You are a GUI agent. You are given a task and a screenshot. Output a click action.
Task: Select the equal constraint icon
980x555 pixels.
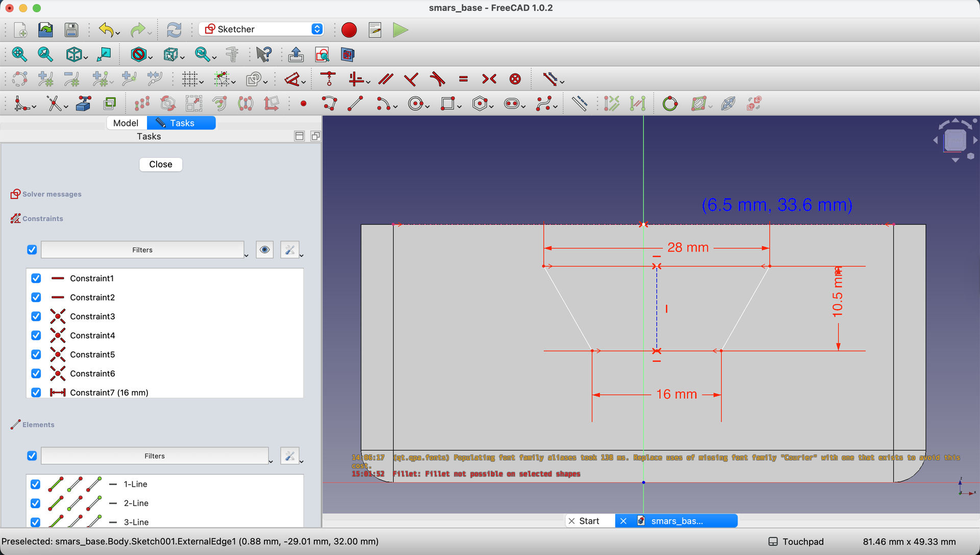pyautogui.click(x=463, y=79)
